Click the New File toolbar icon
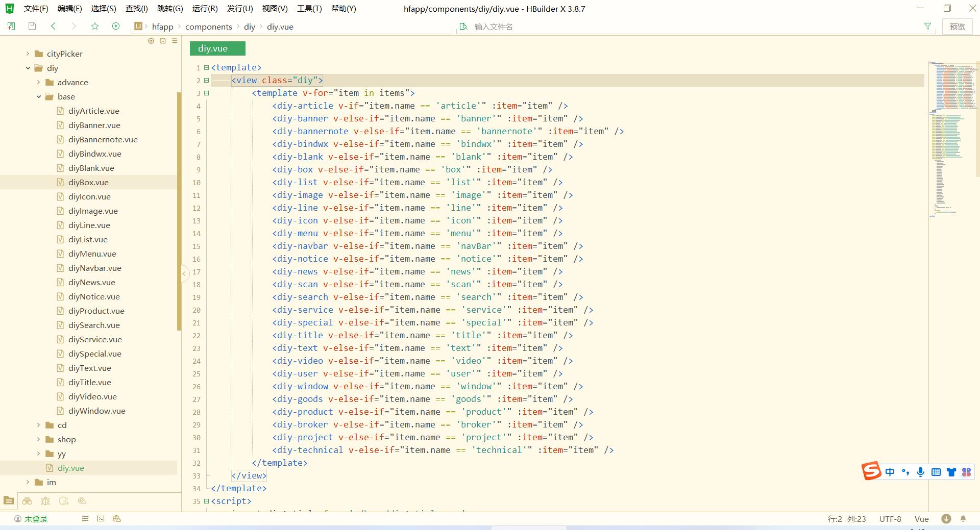Viewport: 980px width, 530px height. 11,26
